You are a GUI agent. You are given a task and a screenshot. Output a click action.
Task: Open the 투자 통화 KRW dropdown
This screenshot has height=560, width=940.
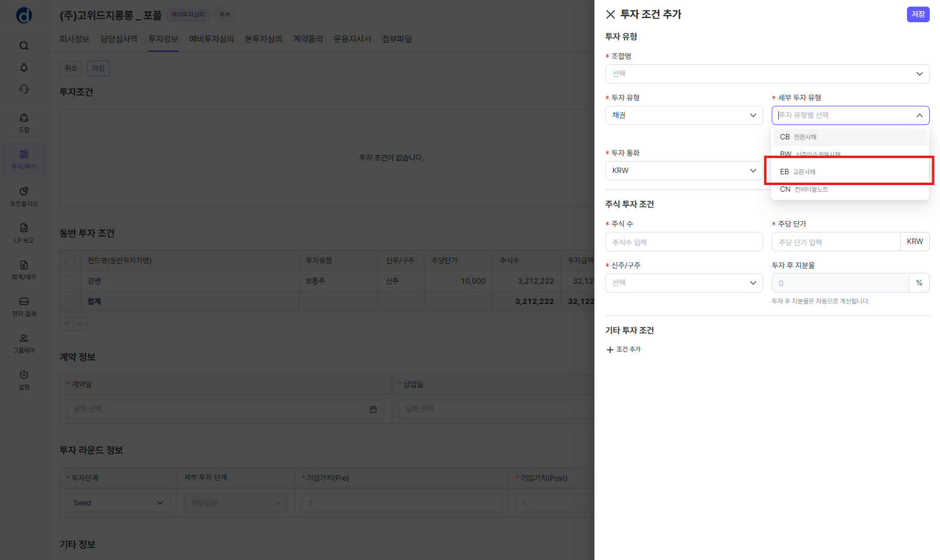click(x=683, y=171)
